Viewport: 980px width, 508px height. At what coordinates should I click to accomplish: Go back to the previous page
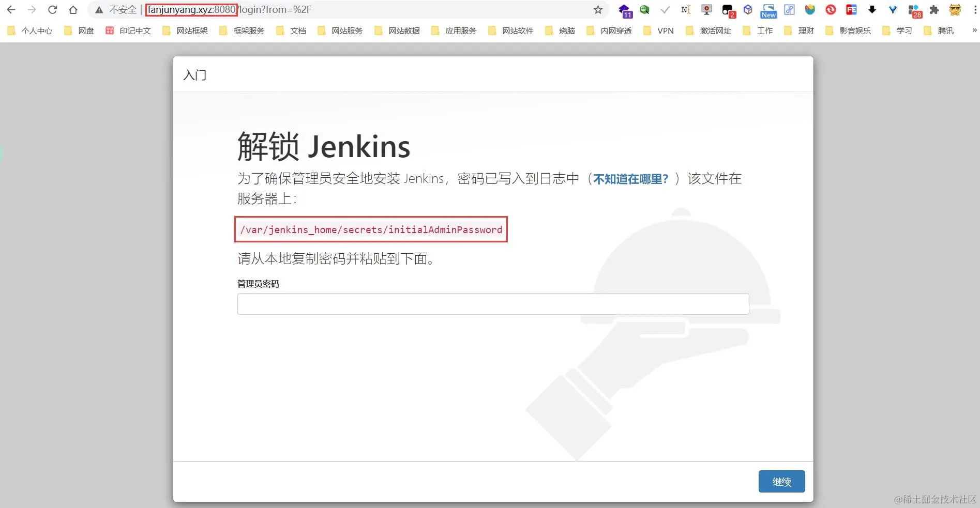11,10
